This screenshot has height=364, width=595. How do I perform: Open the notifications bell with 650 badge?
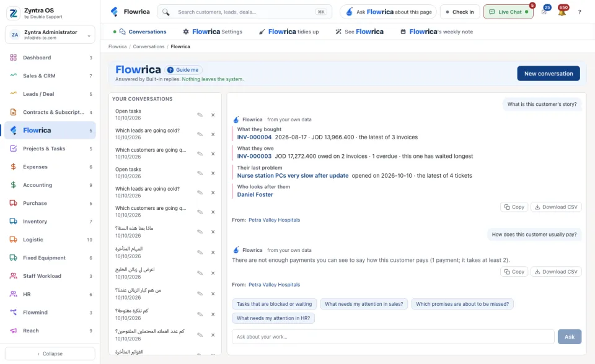(562, 12)
